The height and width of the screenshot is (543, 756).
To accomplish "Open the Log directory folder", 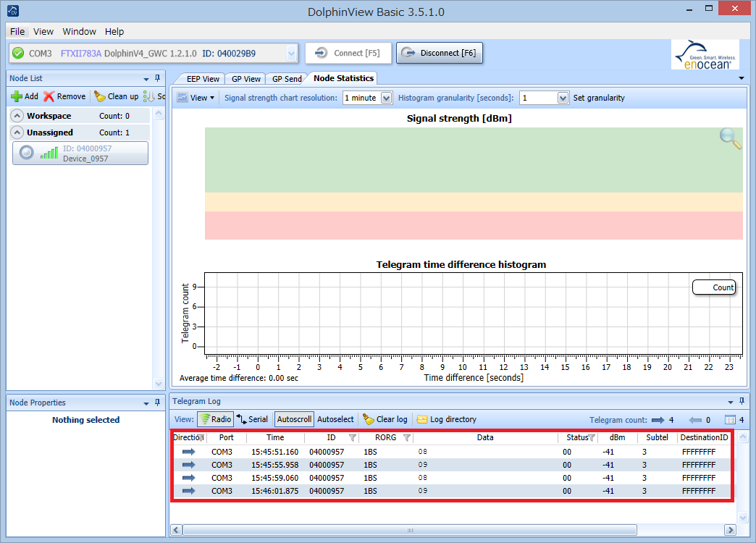I will pos(447,419).
